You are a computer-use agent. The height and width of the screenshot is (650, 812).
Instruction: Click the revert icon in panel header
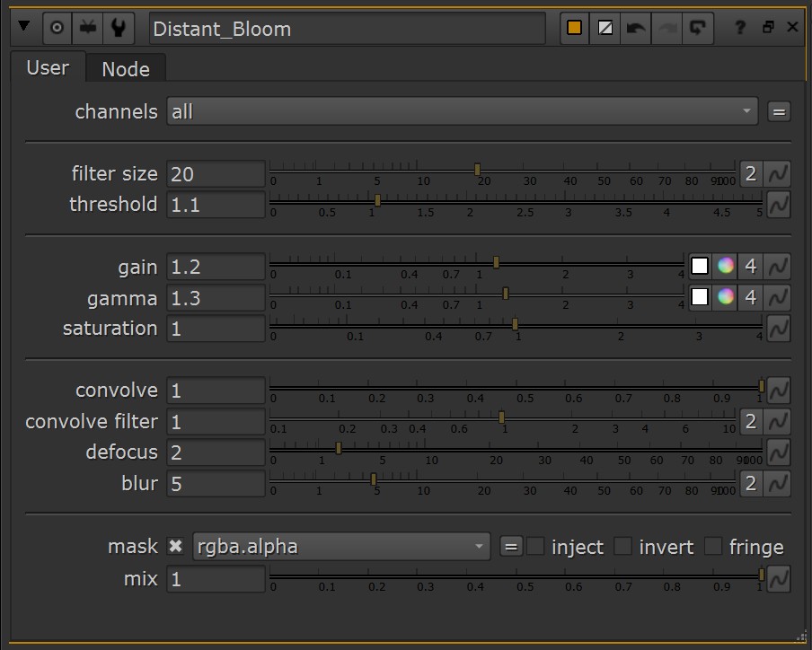click(696, 28)
